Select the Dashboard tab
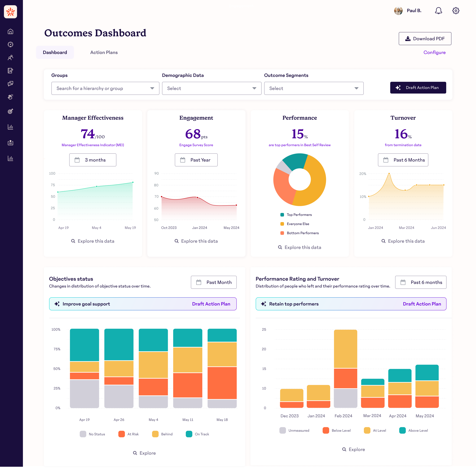Image resolution: width=476 pixels, height=470 pixels. (x=55, y=52)
